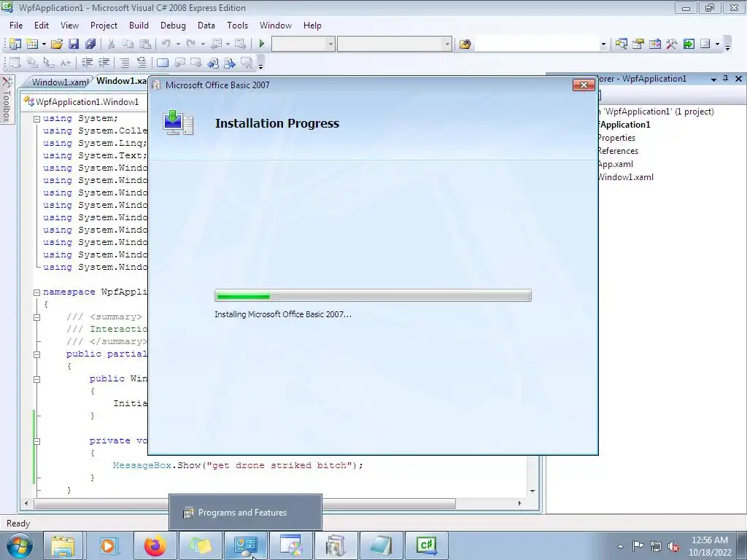Click the green Start Debugging arrow

coord(262,44)
